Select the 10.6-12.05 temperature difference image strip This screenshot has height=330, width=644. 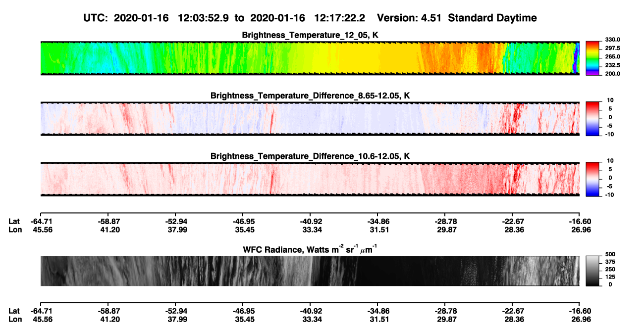(x=310, y=179)
